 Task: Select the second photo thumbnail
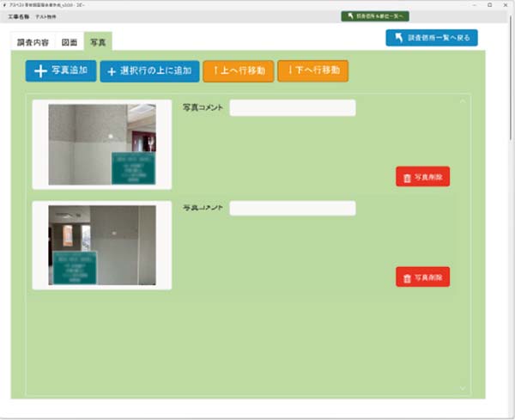101,245
